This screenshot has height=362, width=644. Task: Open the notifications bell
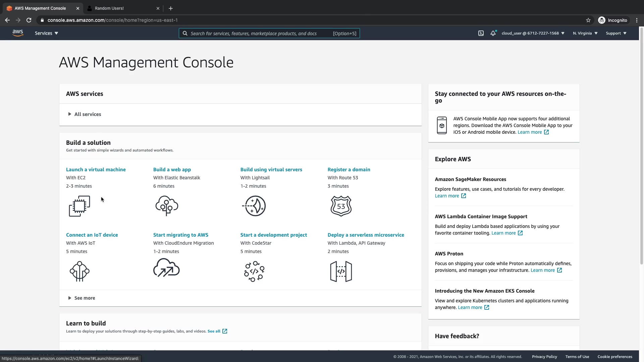pyautogui.click(x=493, y=33)
